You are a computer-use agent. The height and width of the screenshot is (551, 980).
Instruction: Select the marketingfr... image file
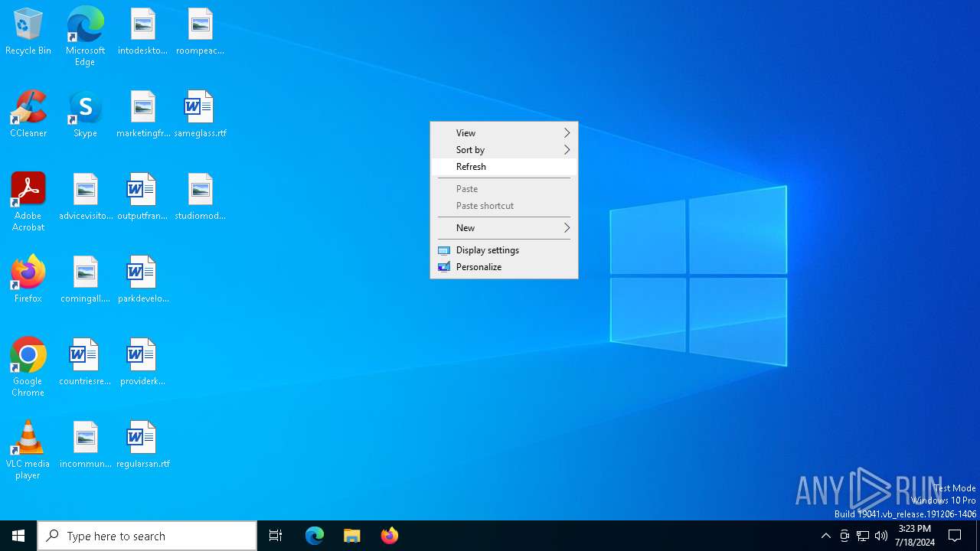(x=142, y=115)
